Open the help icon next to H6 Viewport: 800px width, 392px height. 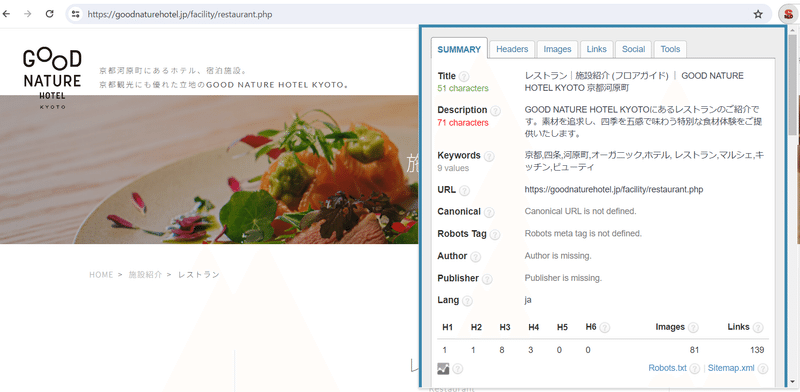tap(605, 328)
